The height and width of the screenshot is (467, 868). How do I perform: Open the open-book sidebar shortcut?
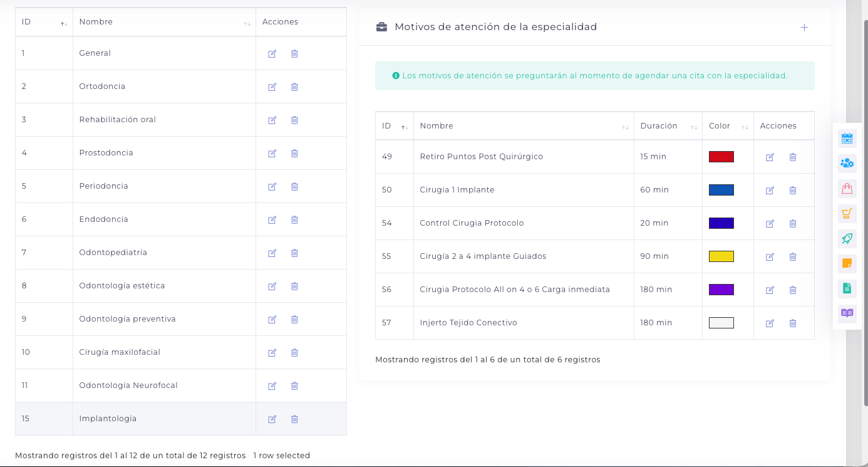[847, 313]
